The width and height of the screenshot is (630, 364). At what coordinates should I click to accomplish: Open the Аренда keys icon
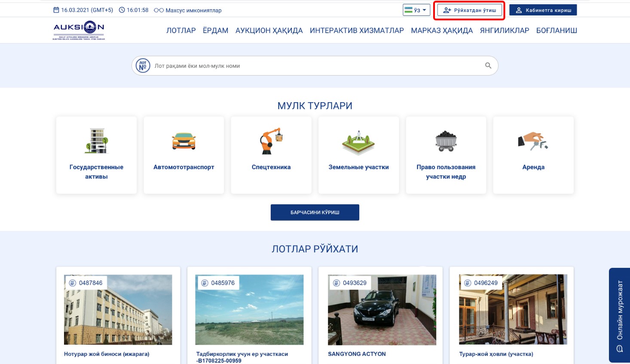(533, 141)
